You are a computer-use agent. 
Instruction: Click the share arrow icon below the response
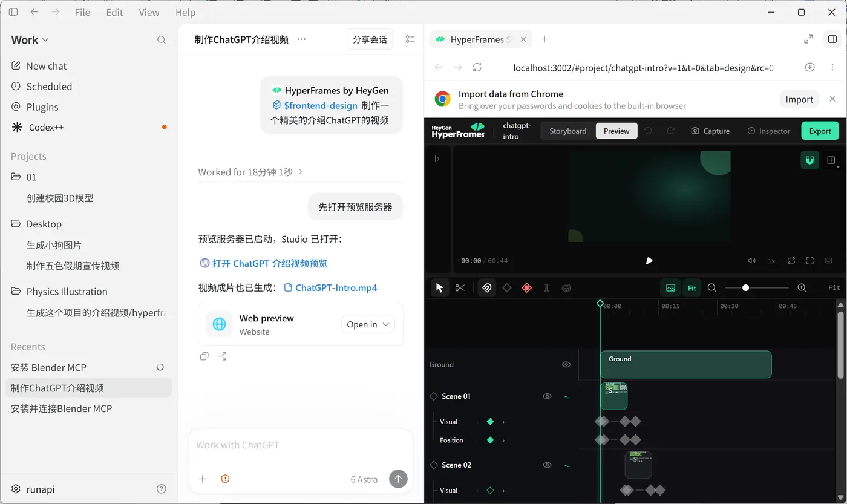pos(223,356)
